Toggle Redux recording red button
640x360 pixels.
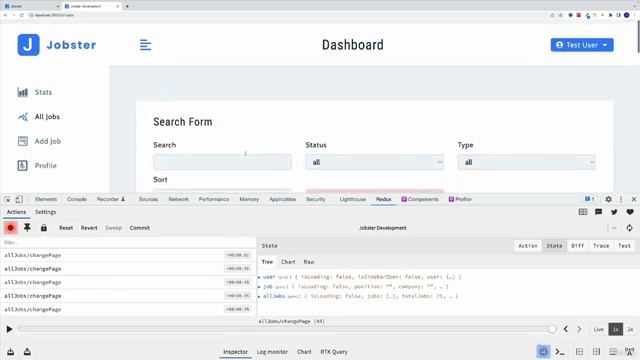point(11,228)
